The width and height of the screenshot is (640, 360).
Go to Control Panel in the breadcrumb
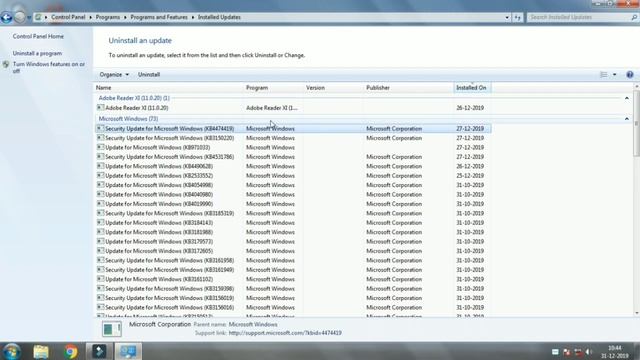coord(68,17)
